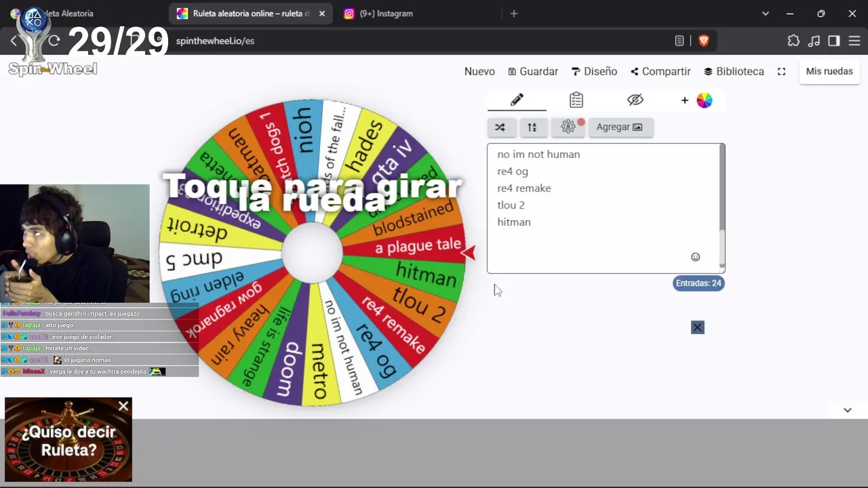The width and height of the screenshot is (868, 488).
Task: Reload the current page
Action: coord(54,41)
